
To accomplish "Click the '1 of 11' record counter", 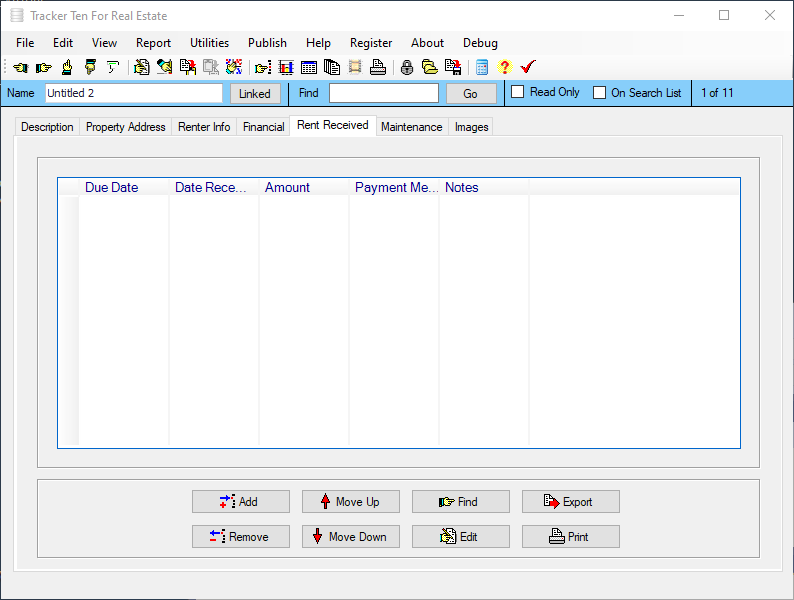I will [x=717, y=93].
